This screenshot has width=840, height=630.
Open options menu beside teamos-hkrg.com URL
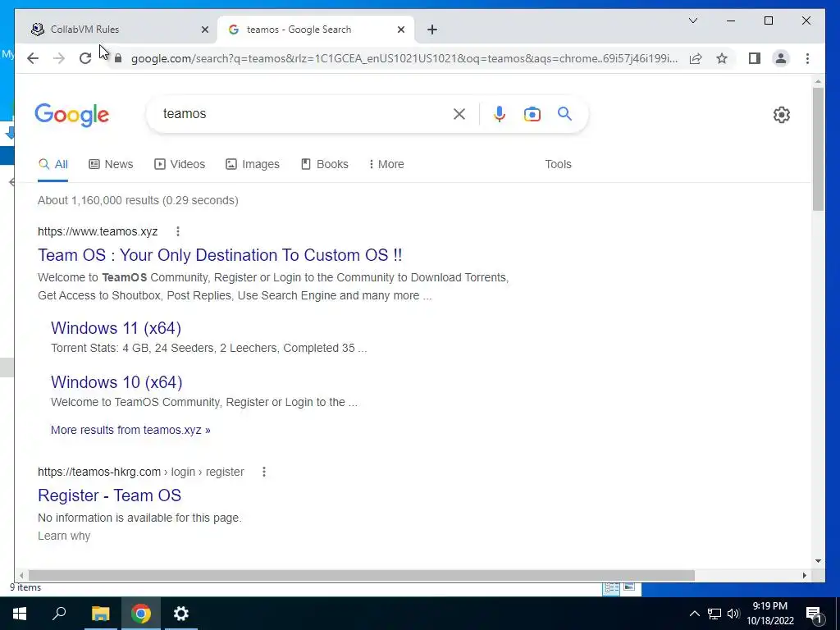[263, 472]
